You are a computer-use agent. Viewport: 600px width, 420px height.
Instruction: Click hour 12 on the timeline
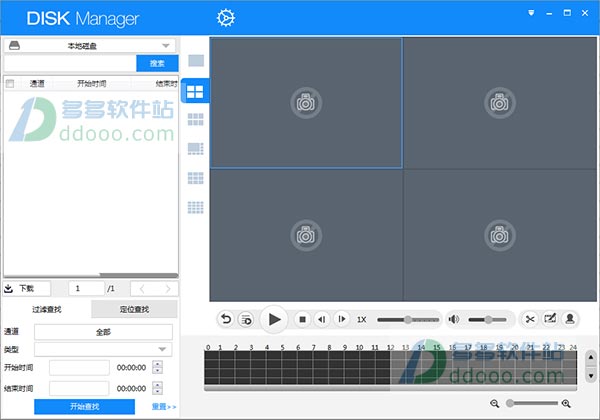click(x=390, y=347)
